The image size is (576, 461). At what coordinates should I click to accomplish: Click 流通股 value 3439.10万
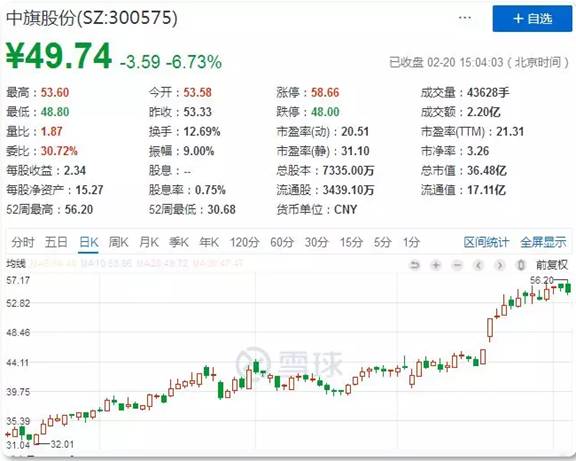(348, 190)
